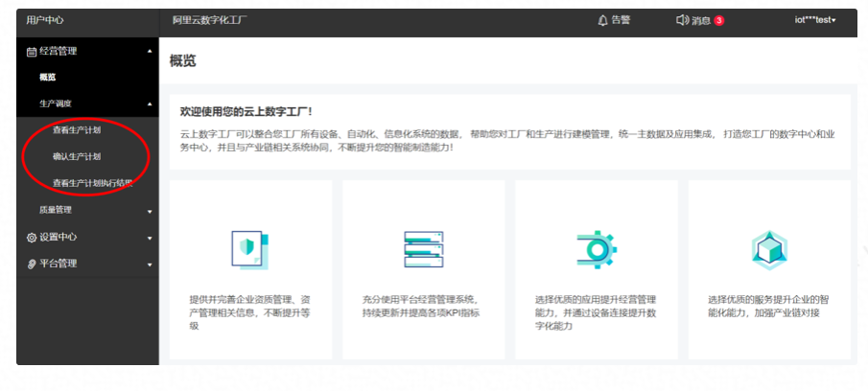
Task: Click the 用户中心 header title
Action: coord(45,20)
